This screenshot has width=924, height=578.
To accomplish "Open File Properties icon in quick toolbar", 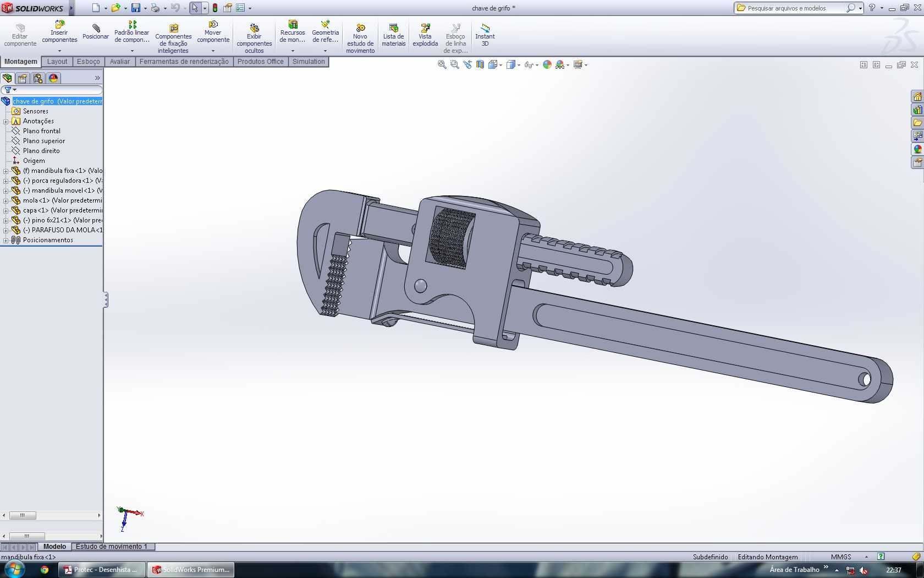I will click(227, 8).
